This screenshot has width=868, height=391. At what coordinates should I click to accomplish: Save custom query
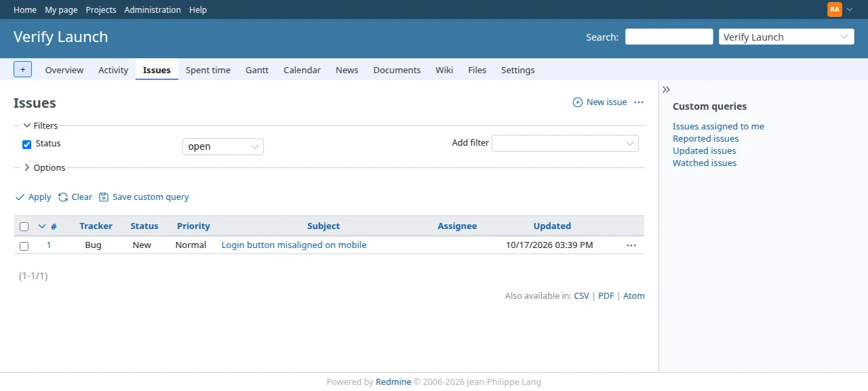(x=144, y=197)
